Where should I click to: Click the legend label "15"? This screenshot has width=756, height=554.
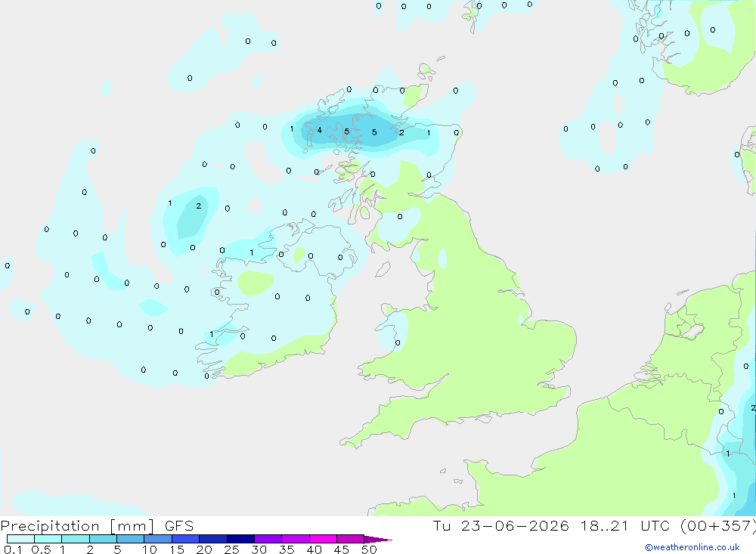pos(177,549)
